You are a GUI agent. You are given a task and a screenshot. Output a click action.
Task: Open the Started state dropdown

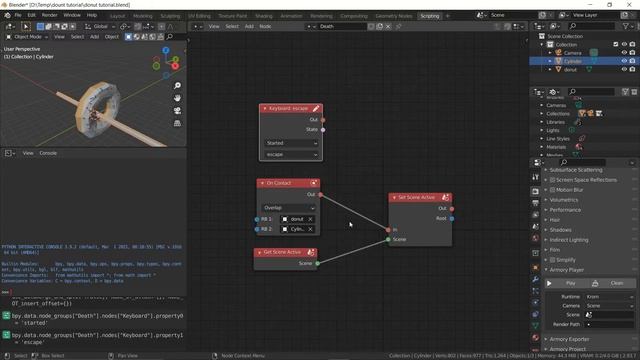(x=291, y=143)
